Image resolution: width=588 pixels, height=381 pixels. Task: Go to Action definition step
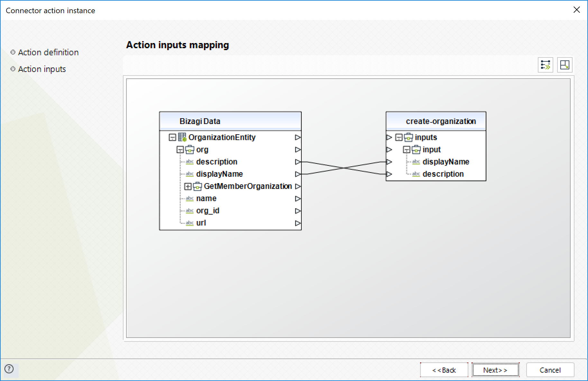(48, 52)
